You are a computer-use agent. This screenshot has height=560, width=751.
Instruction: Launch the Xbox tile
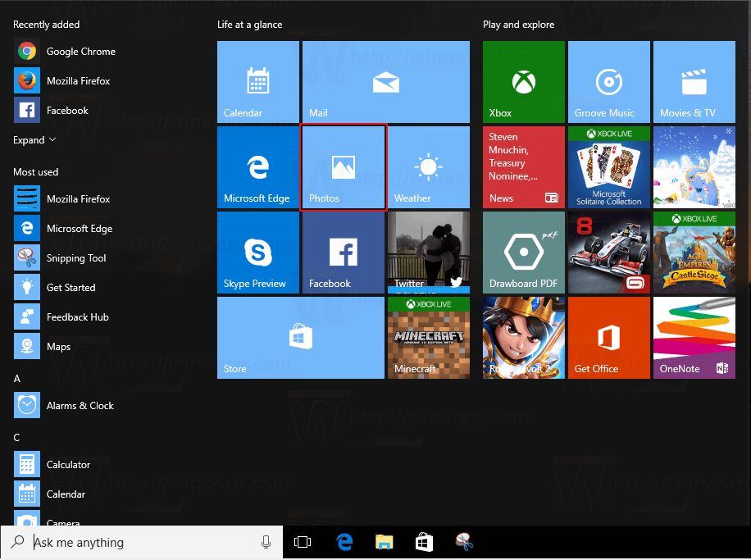click(x=524, y=81)
